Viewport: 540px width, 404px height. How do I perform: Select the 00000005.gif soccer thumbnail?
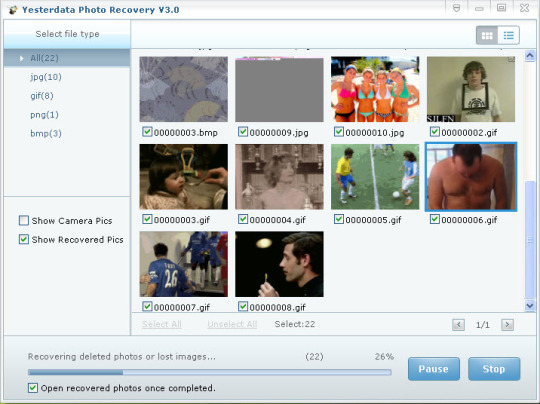pyautogui.click(x=375, y=177)
